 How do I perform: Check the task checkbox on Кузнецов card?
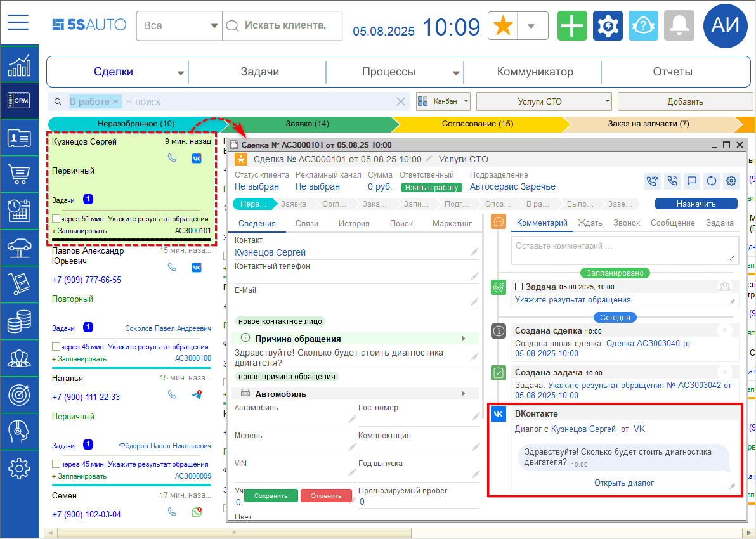[56, 219]
